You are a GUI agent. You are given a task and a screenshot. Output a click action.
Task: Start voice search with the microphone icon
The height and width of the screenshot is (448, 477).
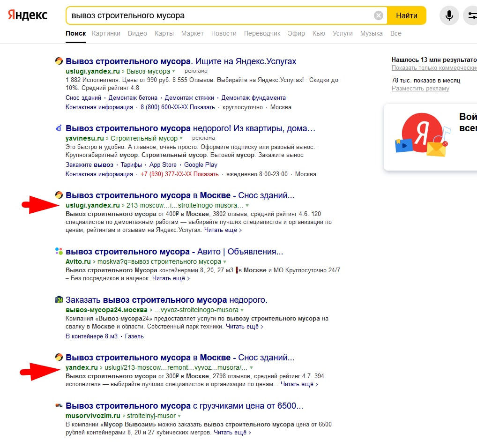pos(449,15)
